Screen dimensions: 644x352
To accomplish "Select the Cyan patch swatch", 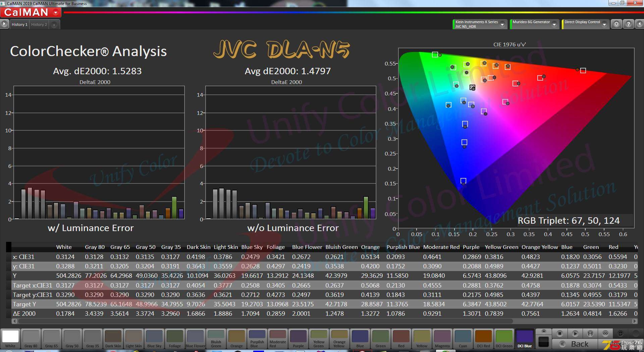I will pos(463,339).
